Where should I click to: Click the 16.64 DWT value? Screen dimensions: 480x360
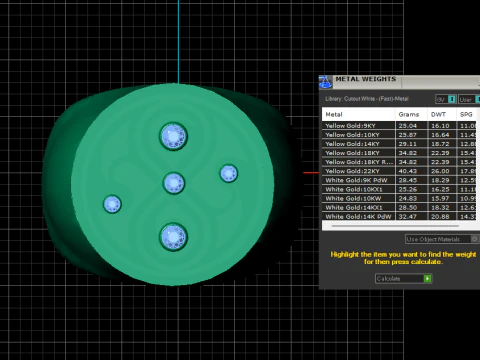(x=440, y=135)
